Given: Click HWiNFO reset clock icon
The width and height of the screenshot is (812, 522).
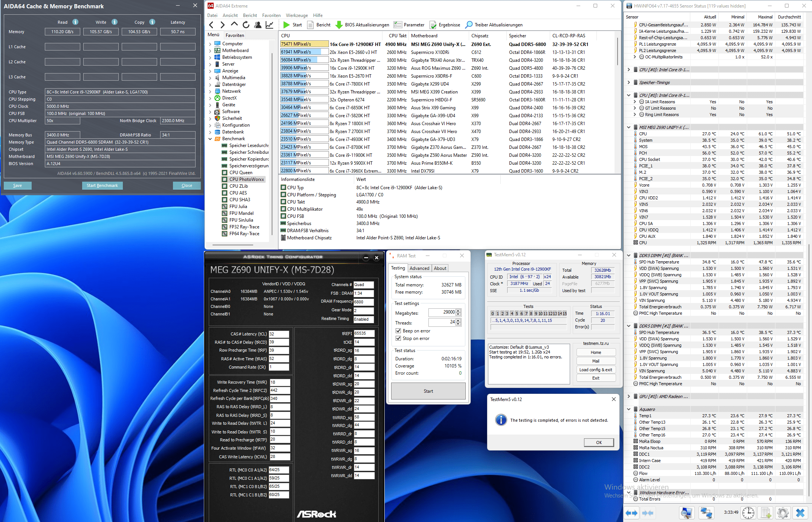Looking at the screenshot, I should (x=748, y=513).
